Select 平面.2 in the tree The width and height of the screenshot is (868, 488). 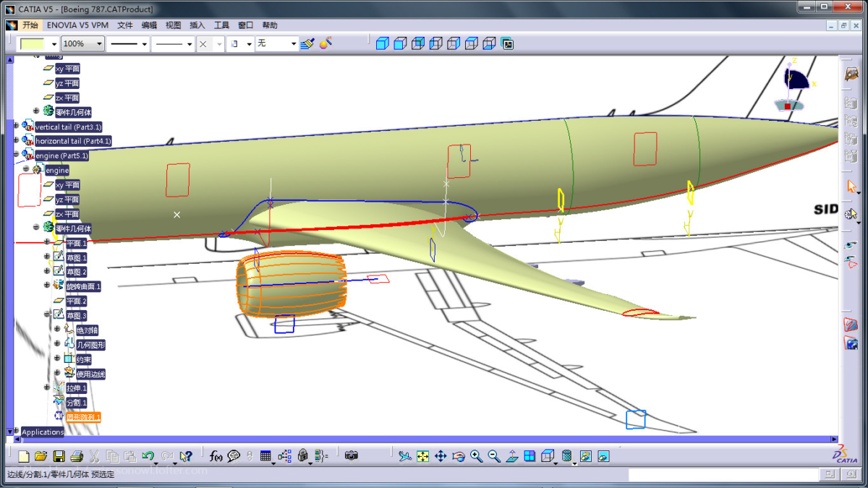point(77,301)
